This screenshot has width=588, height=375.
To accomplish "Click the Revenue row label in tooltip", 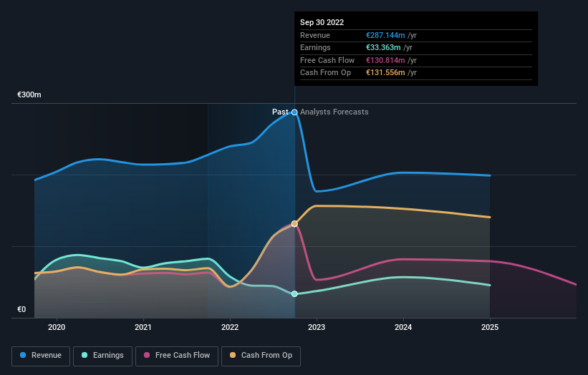I will pyautogui.click(x=315, y=35).
